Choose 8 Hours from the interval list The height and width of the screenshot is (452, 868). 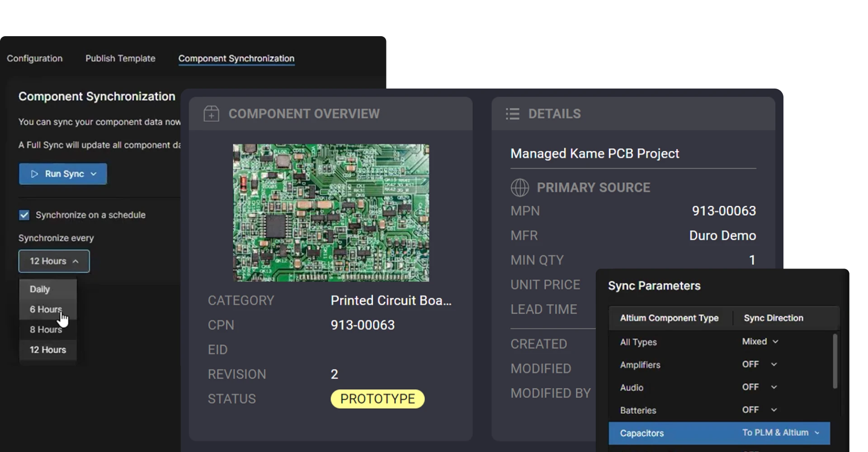48,330
